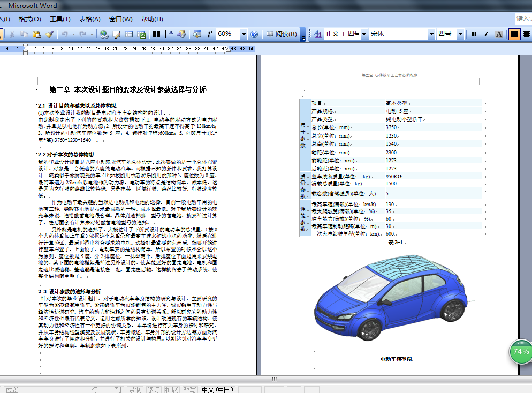Screen dimensions: 532x393
Task: Click 中文(中国) language in status bar
Action: [x=217, y=390]
